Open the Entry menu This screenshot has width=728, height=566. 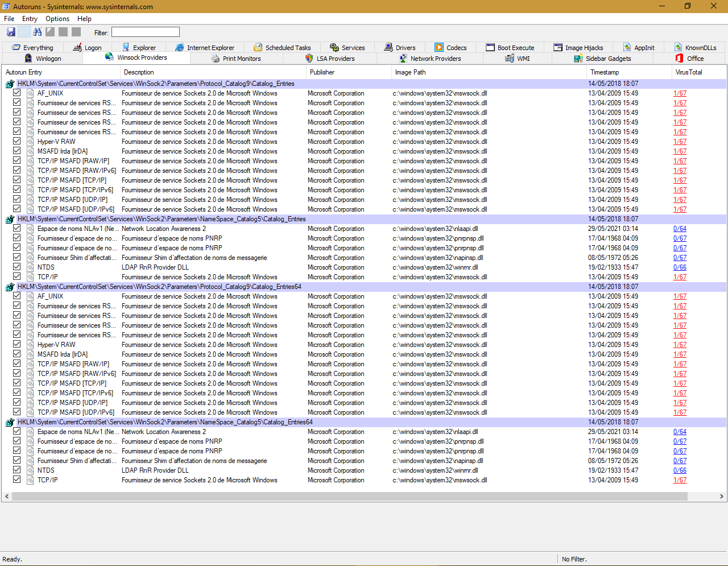[x=30, y=19]
